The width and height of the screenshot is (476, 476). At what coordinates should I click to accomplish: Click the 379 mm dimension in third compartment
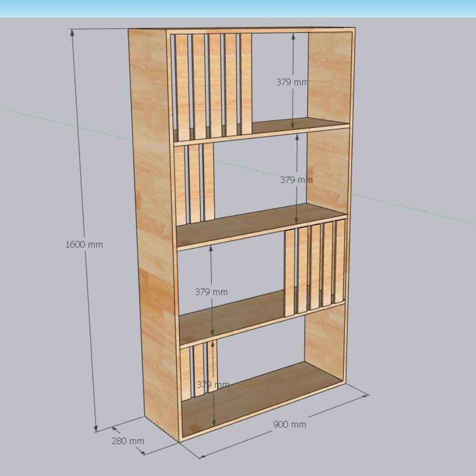[x=211, y=292]
